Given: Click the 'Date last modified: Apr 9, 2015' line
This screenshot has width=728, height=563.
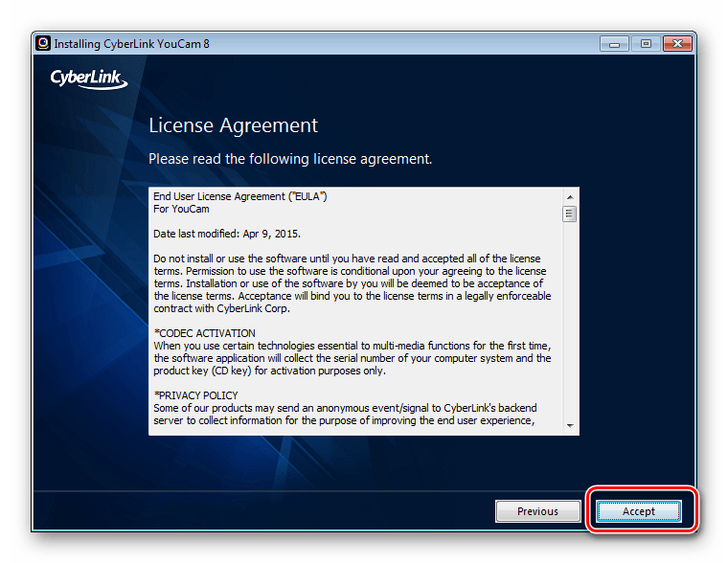Looking at the screenshot, I should pyautogui.click(x=227, y=234).
